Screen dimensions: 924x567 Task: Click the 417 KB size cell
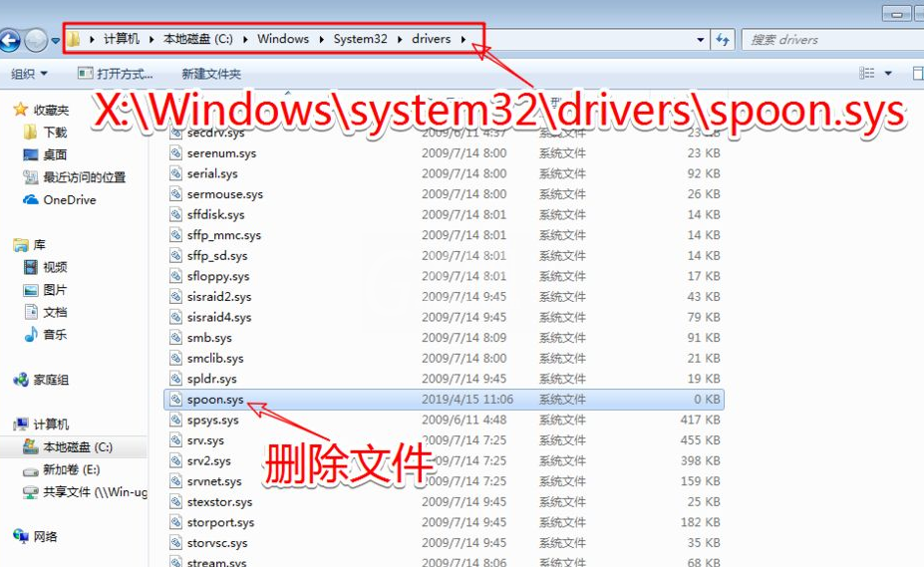700,420
